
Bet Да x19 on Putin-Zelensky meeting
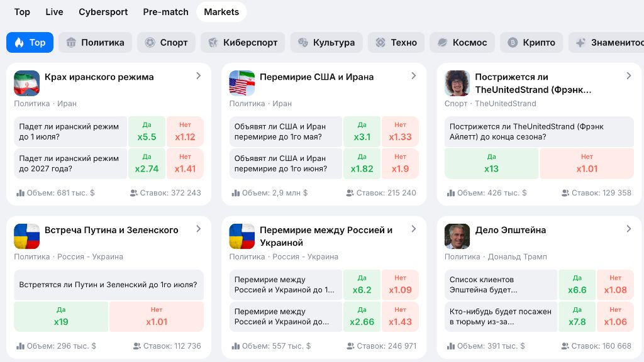point(60,317)
